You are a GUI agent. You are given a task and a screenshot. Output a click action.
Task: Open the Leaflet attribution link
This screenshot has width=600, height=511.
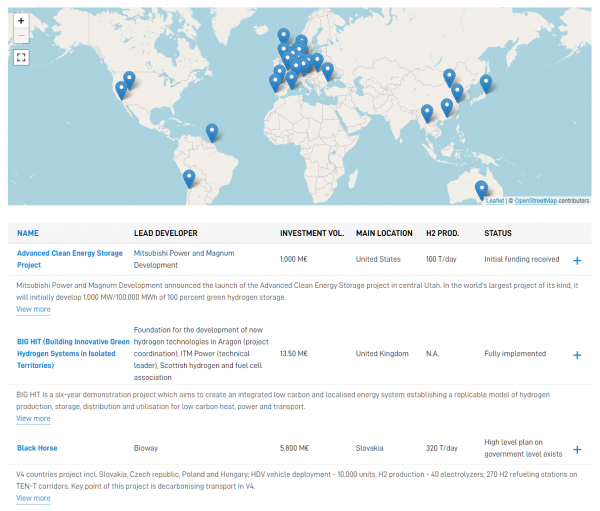(495, 201)
